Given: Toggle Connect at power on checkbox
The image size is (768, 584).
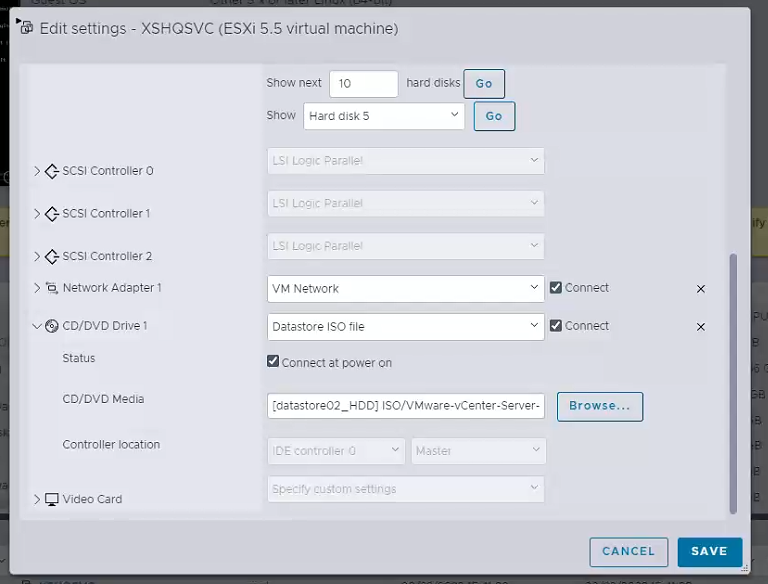Looking at the screenshot, I should coord(273,362).
